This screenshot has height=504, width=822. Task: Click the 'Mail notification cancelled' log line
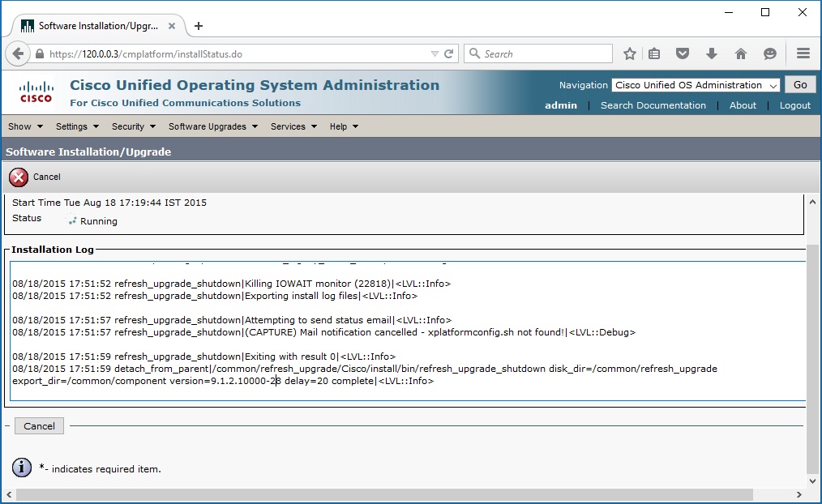324,332
